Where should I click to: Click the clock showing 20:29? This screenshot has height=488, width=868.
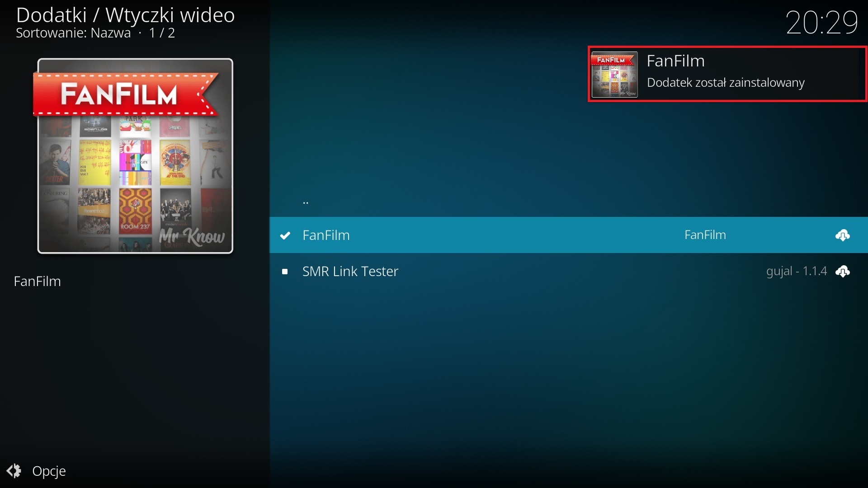[x=822, y=22]
